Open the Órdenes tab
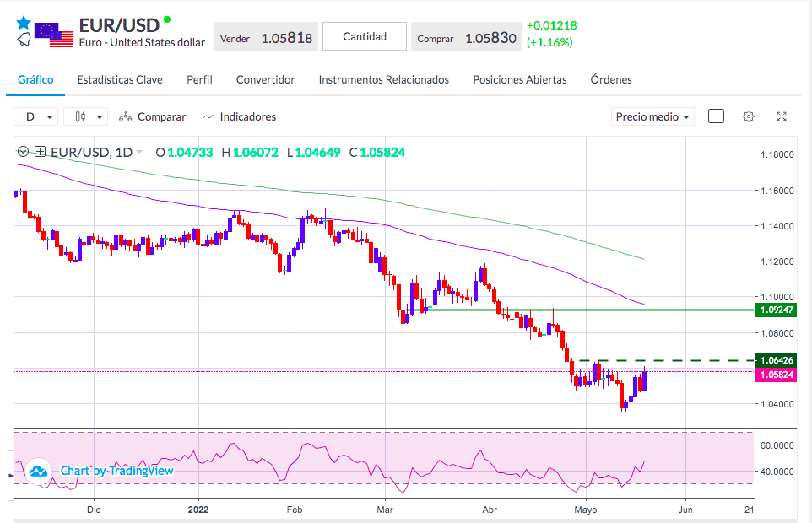The width and height of the screenshot is (812, 523). tap(611, 79)
